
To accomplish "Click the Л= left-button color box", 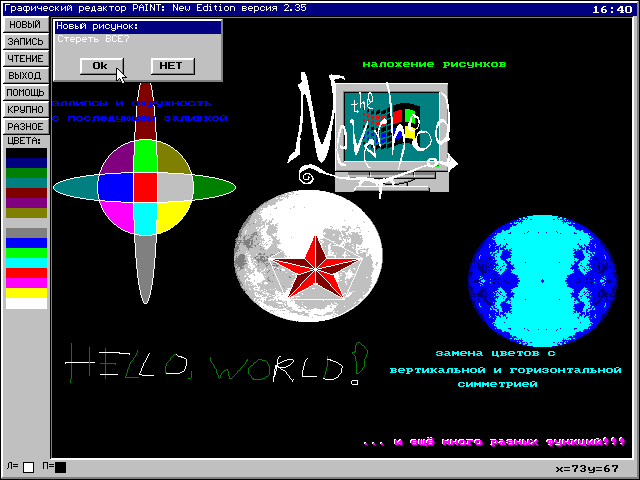I will 28,467.
